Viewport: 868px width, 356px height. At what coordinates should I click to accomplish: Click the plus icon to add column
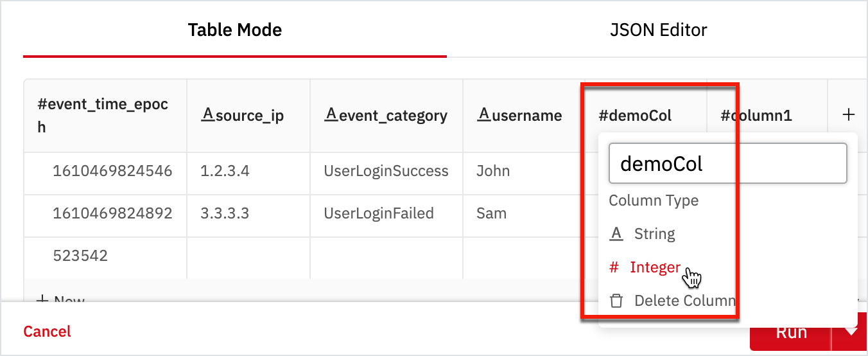[x=848, y=115]
